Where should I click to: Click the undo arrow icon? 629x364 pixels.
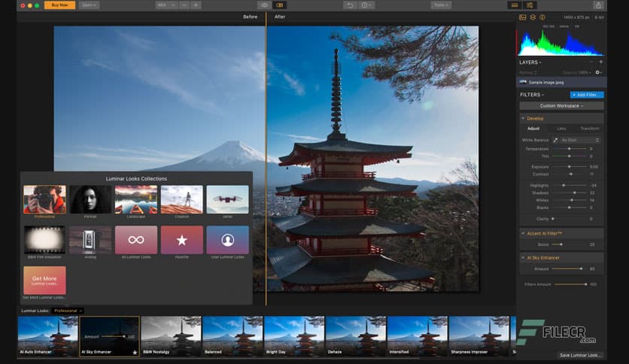coord(350,5)
